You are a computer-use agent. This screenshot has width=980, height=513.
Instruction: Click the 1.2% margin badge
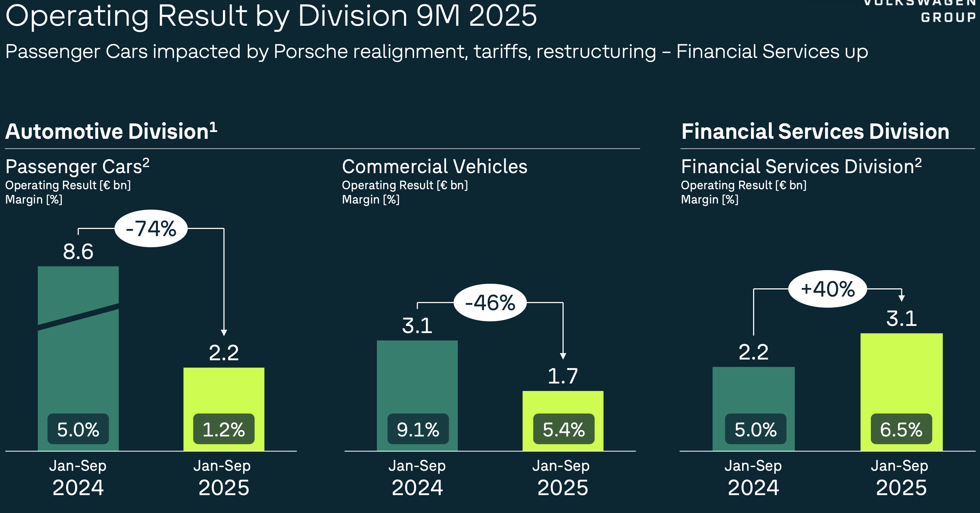click(x=224, y=429)
